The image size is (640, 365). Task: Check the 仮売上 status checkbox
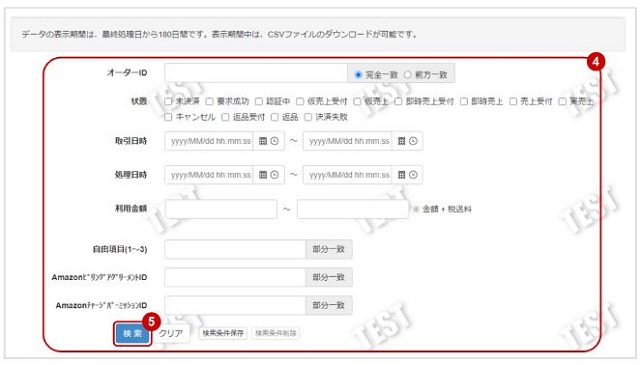coord(357,101)
